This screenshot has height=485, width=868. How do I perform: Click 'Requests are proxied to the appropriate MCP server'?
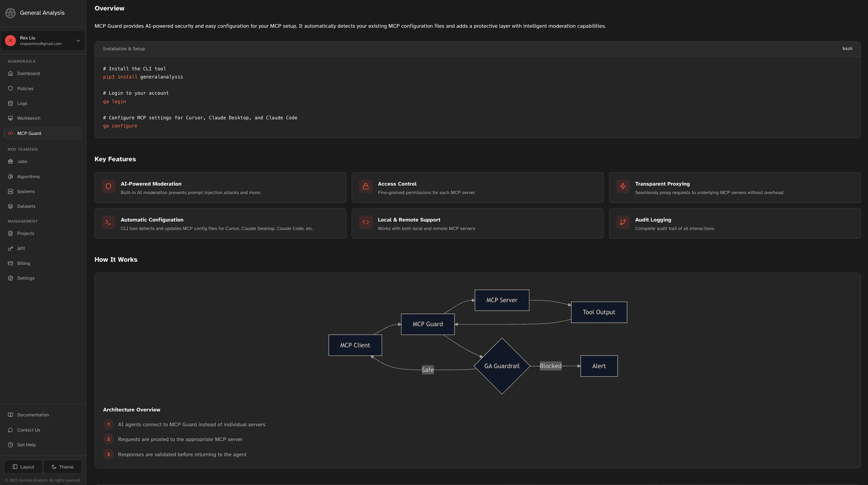point(180,440)
